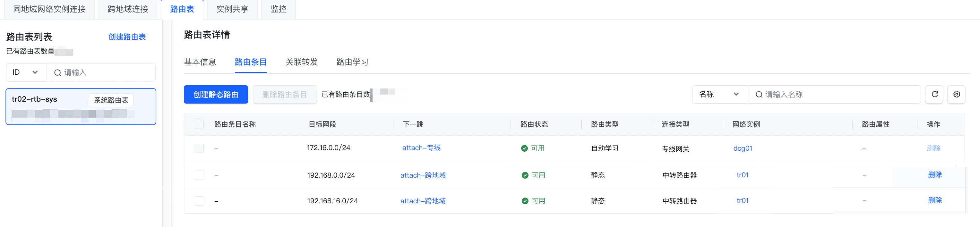Refresh the route entries list
The image size is (980, 227).
(934, 94)
